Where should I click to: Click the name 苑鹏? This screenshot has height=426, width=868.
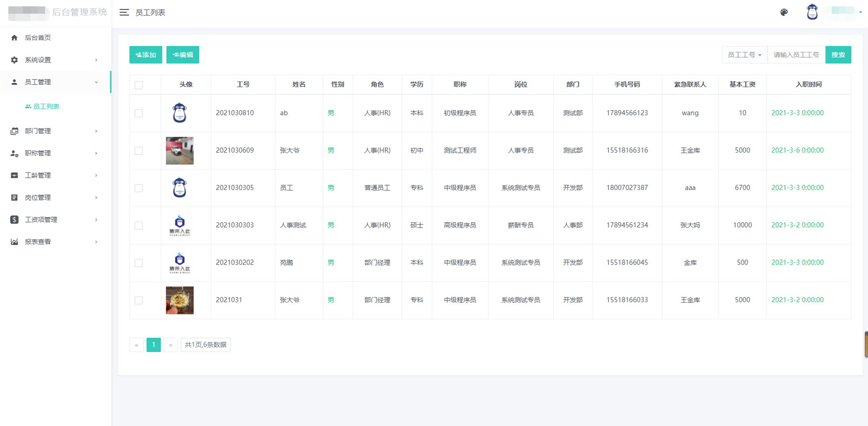(286, 262)
